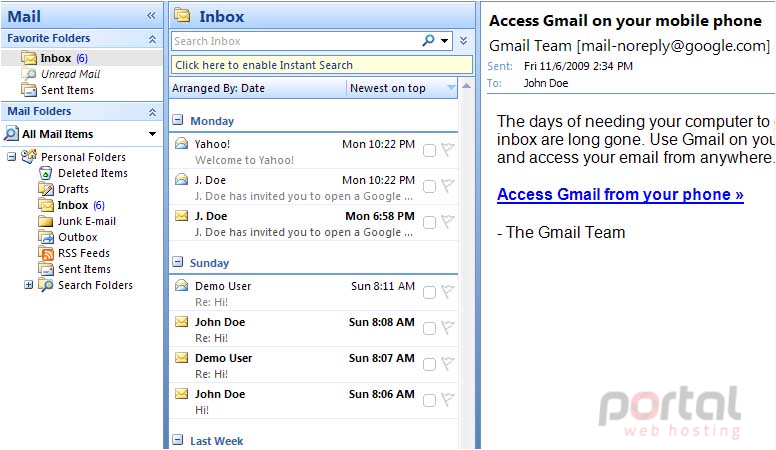Screen dimensions: 776x450
Task: Flag the Yahoo! welcome message
Action: click(x=447, y=150)
